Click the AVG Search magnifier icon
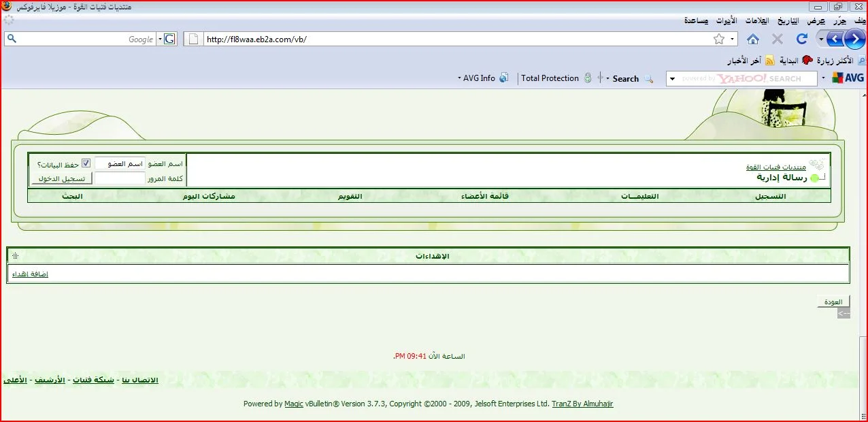This screenshot has width=868, height=422. (x=648, y=79)
